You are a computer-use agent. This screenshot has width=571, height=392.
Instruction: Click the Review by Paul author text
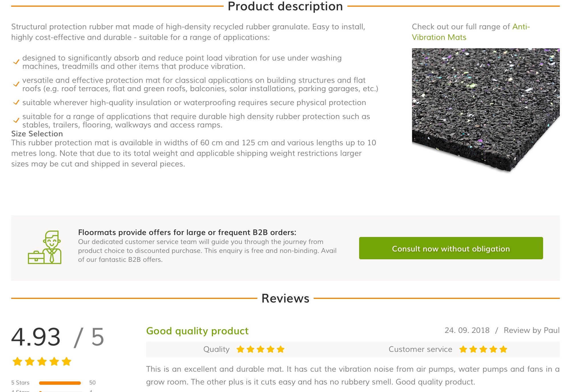pos(531,330)
